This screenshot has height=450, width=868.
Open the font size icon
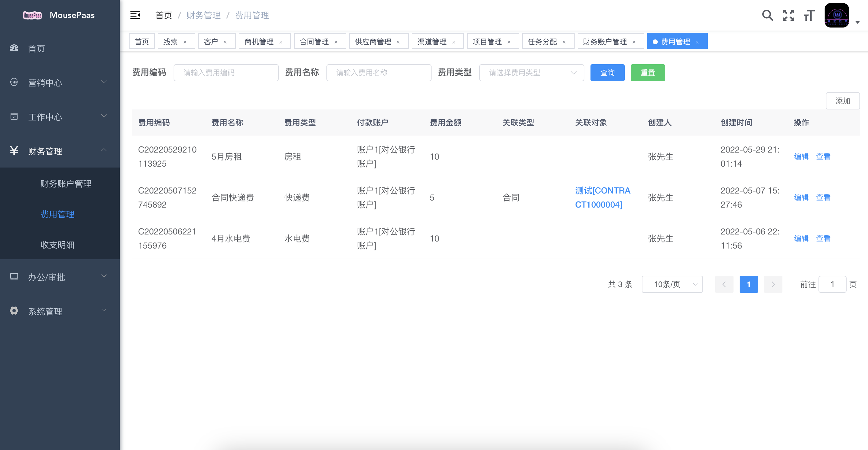click(809, 15)
